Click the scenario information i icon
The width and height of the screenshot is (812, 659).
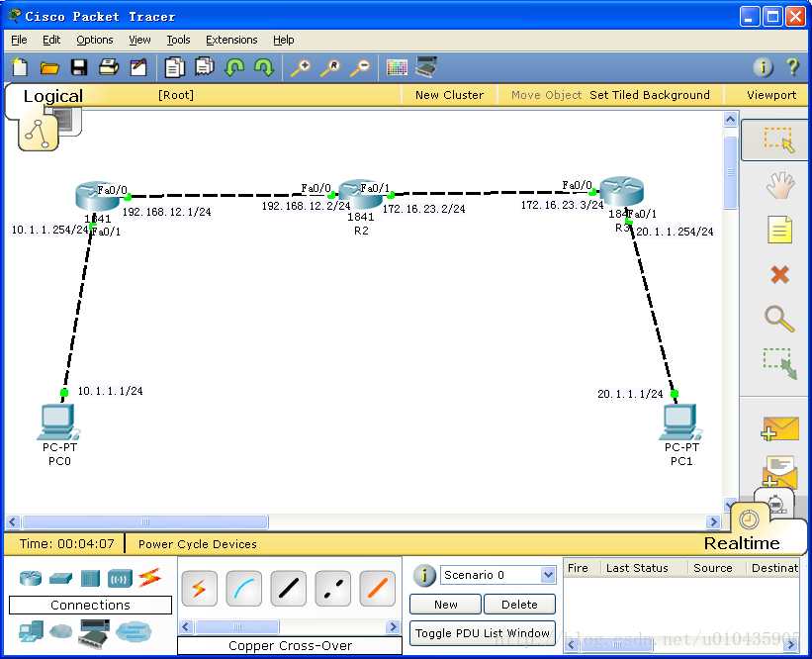click(x=424, y=575)
